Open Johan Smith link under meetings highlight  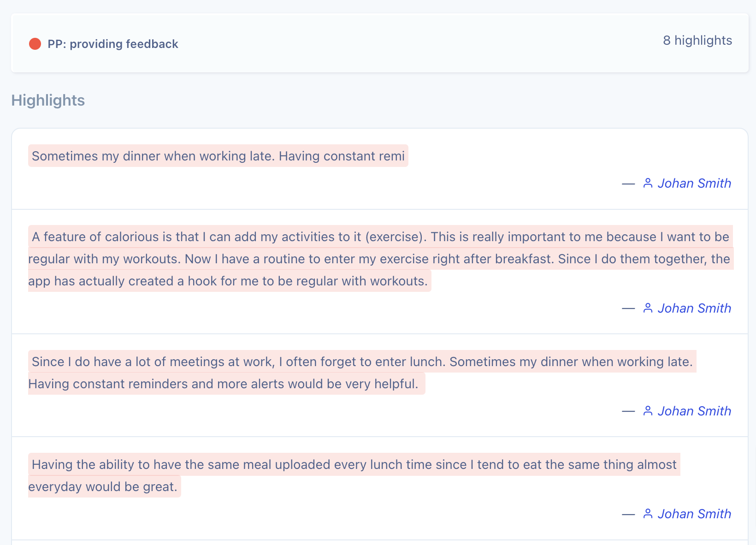[694, 411]
